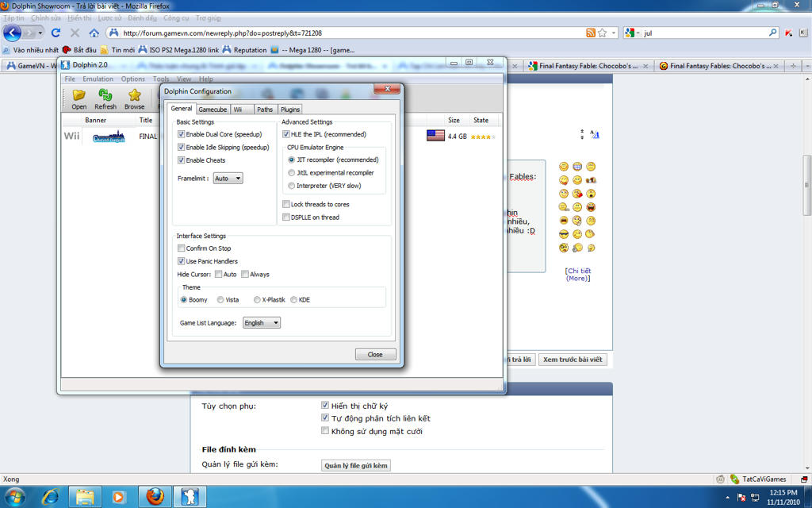The image size is (812, 508).
Task: Click the Xem trước bài viết button
Action: (573, 360)
